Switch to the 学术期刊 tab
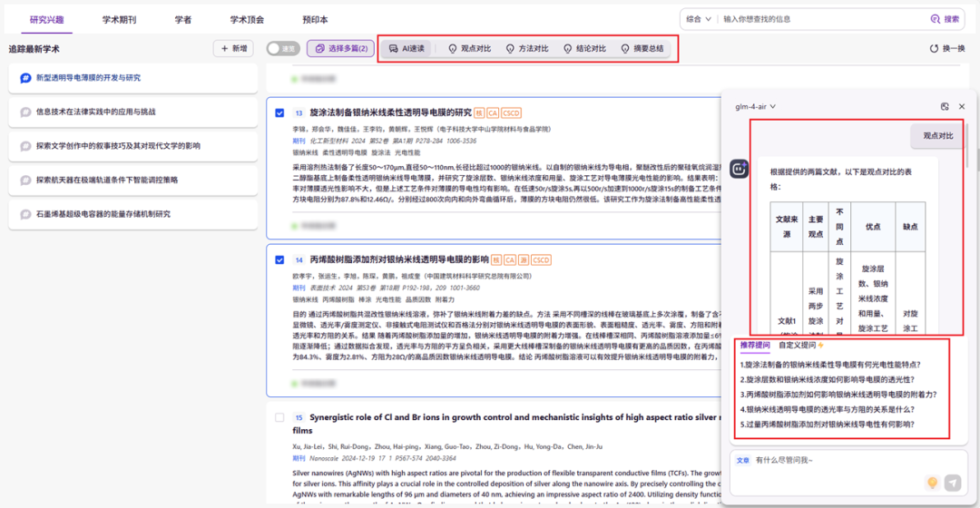980x508 pixels. click(119, 19)
